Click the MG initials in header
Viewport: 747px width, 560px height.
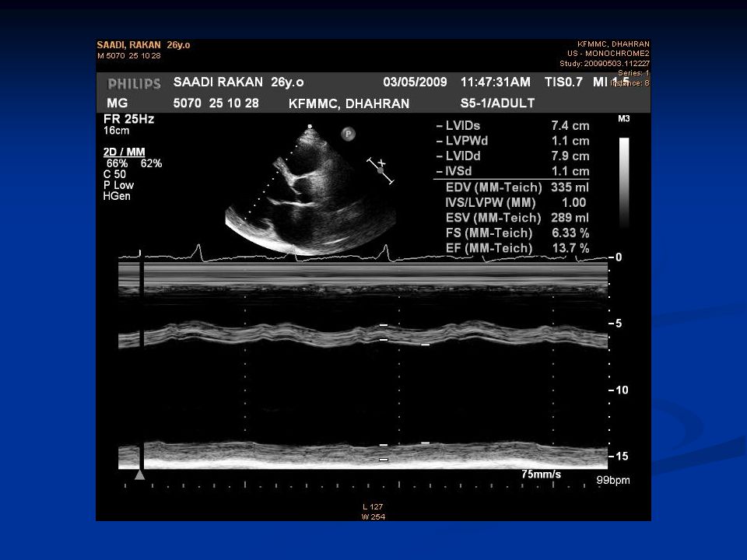pos(117,103)
